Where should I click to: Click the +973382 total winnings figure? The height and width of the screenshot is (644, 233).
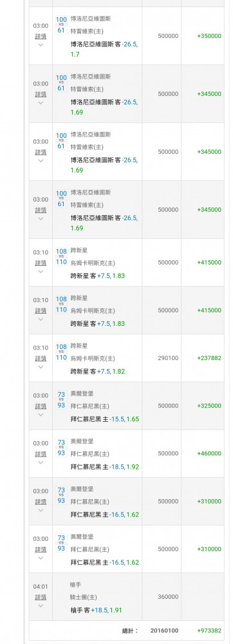coord(209,630)
